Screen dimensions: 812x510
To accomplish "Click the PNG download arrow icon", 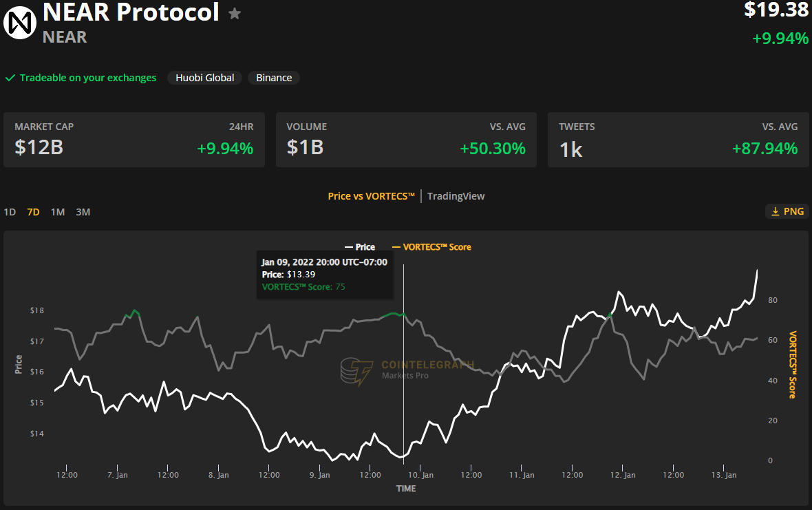I will coord(775,211).
